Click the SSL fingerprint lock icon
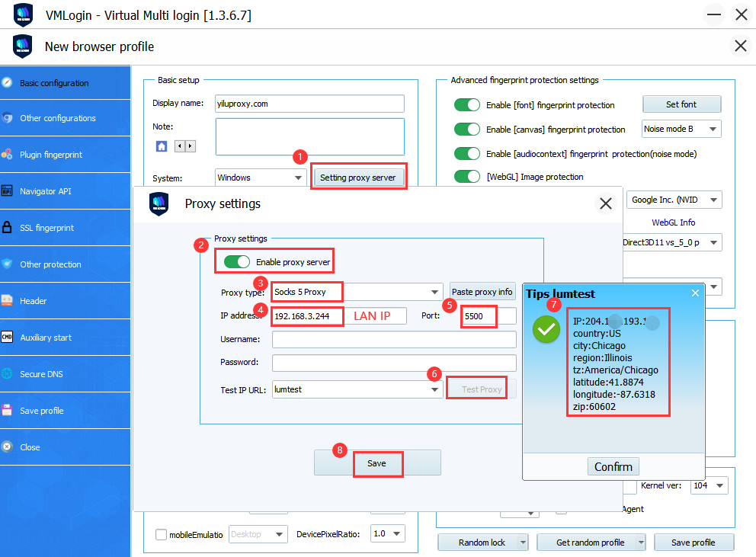Viewport: 756px width, 557px height. (x=7, y=227)
